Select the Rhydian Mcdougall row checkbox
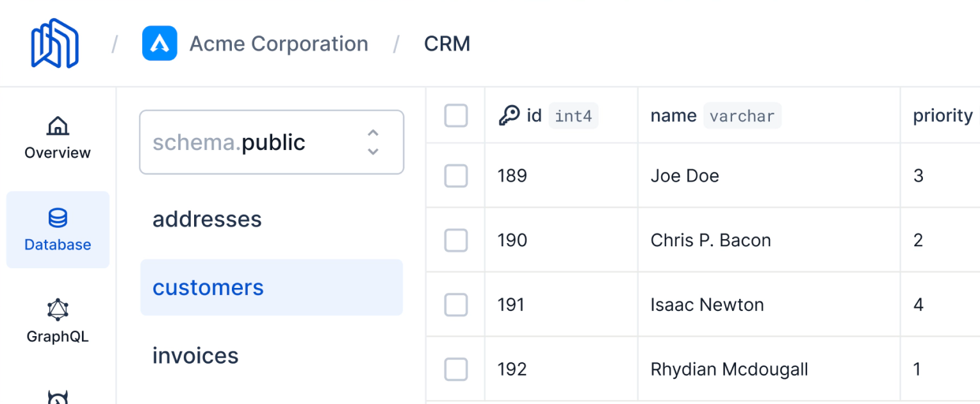This screenshot has height=404, width=980. 456,369
